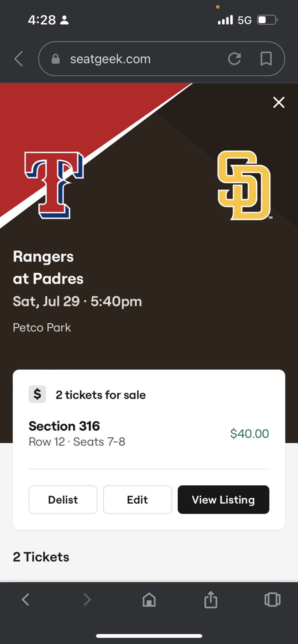Bookmark this page using the bookmark icon
Image resolution: width=298 pixels, height=644 pixels.
point(266,59)
